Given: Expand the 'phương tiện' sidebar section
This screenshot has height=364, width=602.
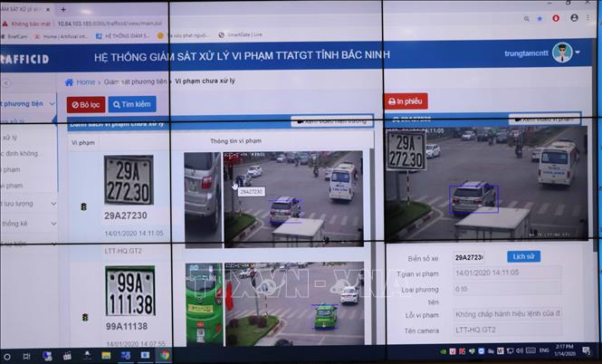Looking at the screenshot, I should [52, 104].
